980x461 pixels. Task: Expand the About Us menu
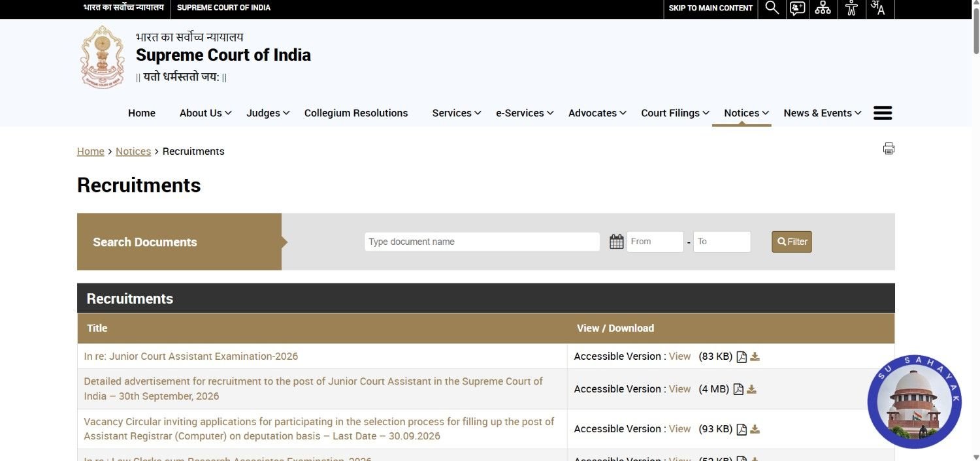(205, 113)
